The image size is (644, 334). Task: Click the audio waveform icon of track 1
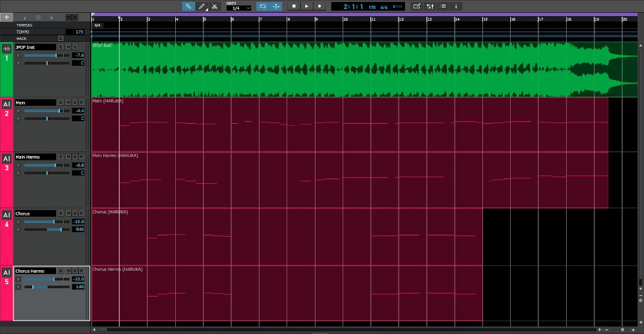(6, 48)
